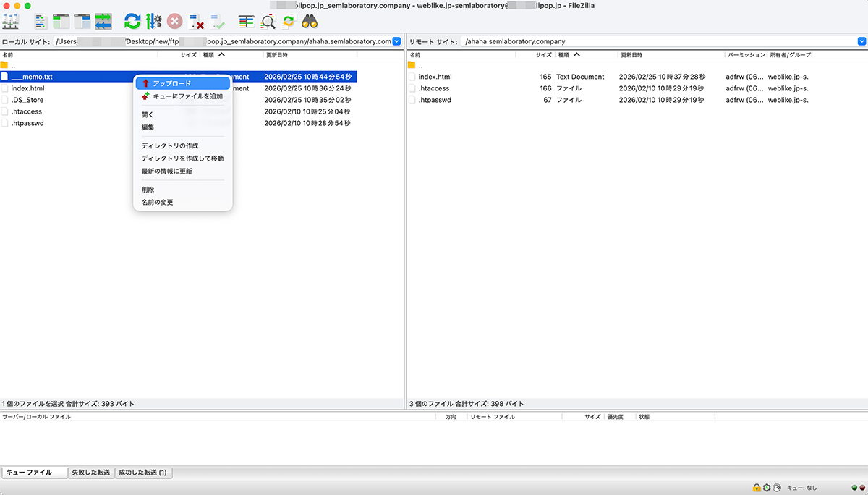The image size is (868, 495).
Task: Toggle the message log display
Action: 41,21
